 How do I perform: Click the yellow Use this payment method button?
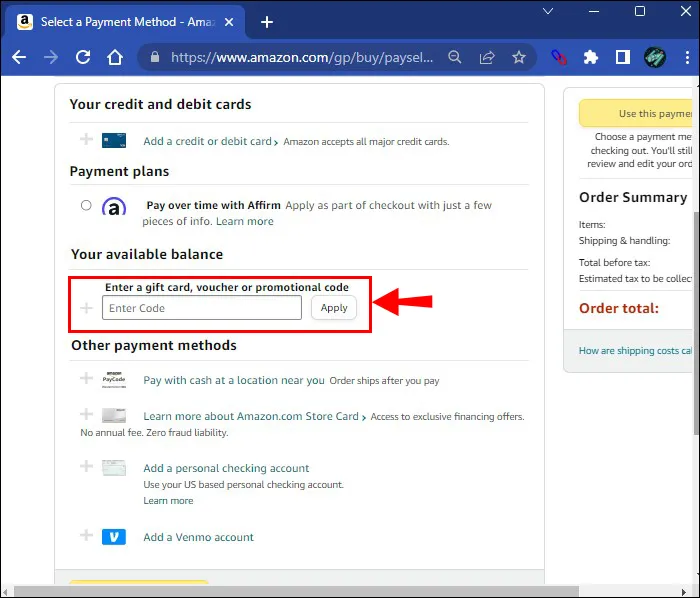pyautogui.click(x=636, y=113)
